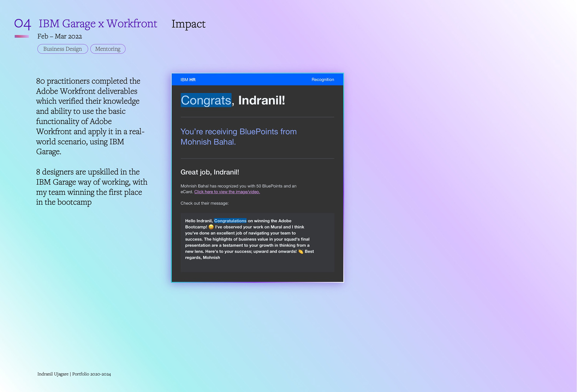The width and height of the screenshot is (577, 392).
Task: Click the clapping hands emoji
Action: tap(301, 252)
